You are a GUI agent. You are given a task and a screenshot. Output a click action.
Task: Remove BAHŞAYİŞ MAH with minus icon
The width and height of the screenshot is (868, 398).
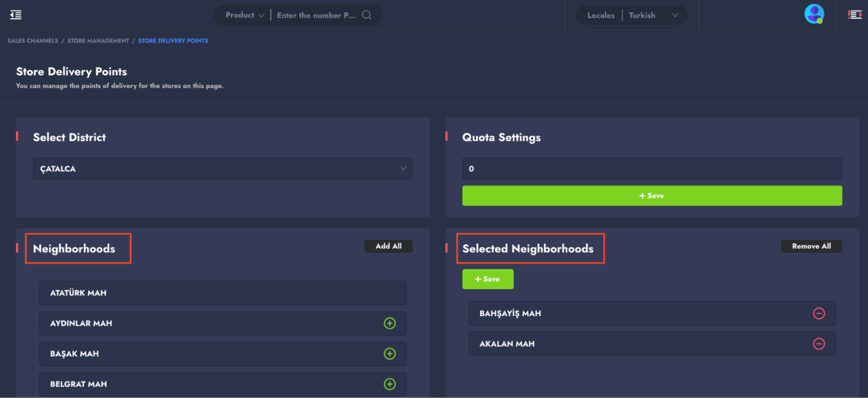tap(818, 313)
